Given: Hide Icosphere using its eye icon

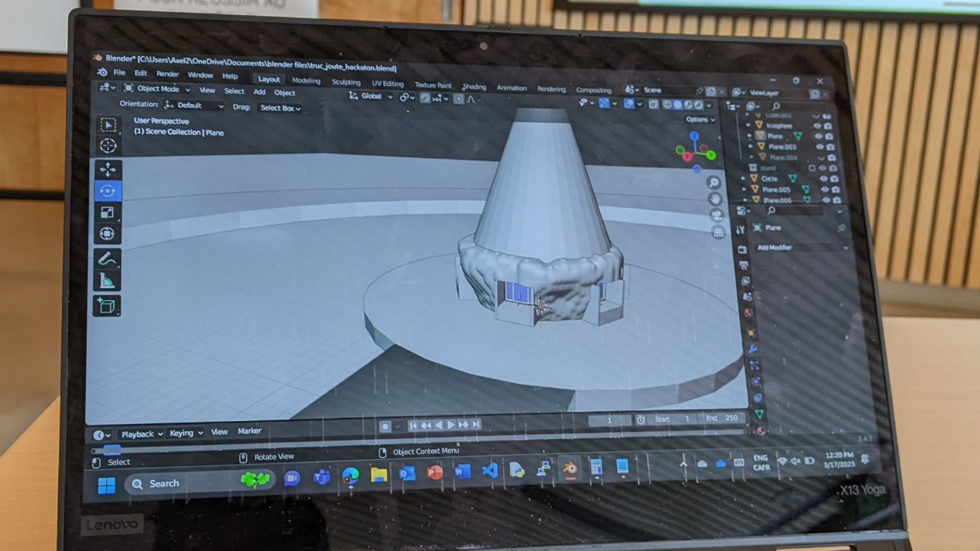Looking at the screenshot, I should 817,126.
